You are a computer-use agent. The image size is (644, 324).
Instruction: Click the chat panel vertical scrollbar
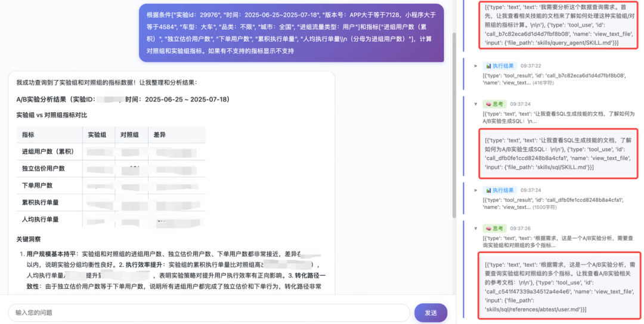click(x=454, y=125)
